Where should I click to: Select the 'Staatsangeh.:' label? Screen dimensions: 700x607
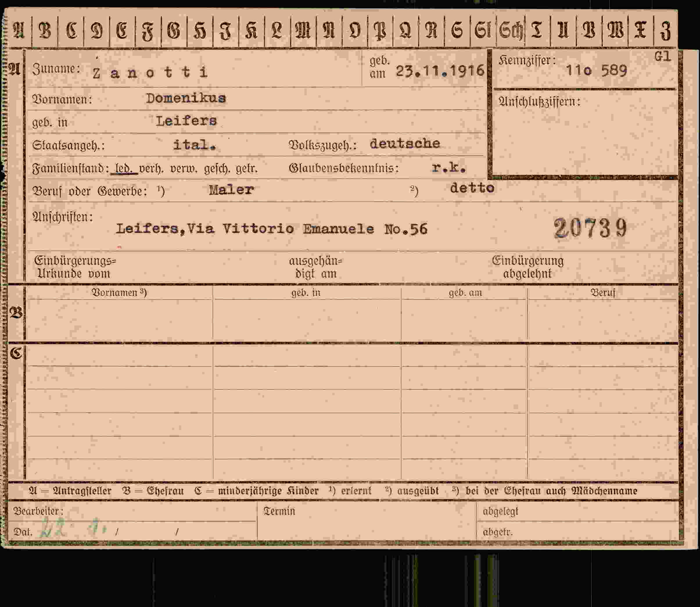pyautogui.click(x=69, y=145)
